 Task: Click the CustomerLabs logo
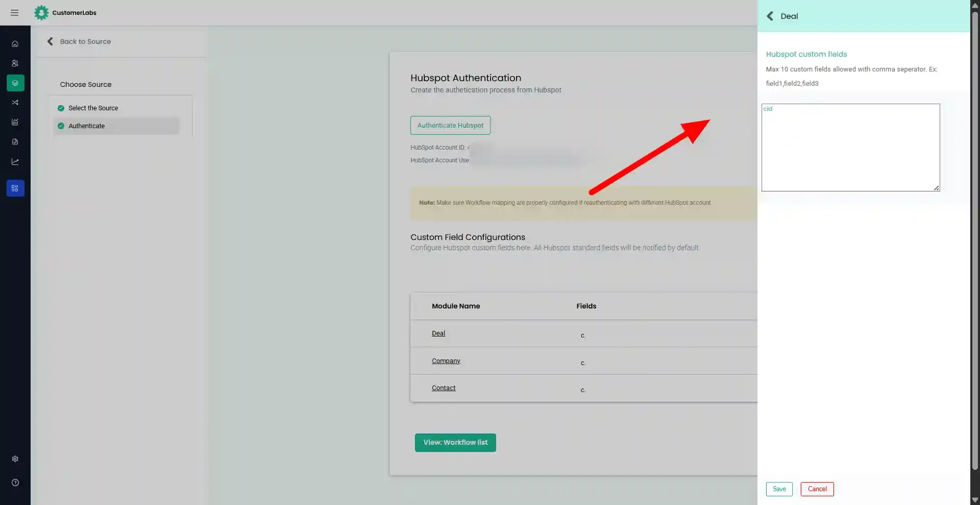tap(65, 13)
